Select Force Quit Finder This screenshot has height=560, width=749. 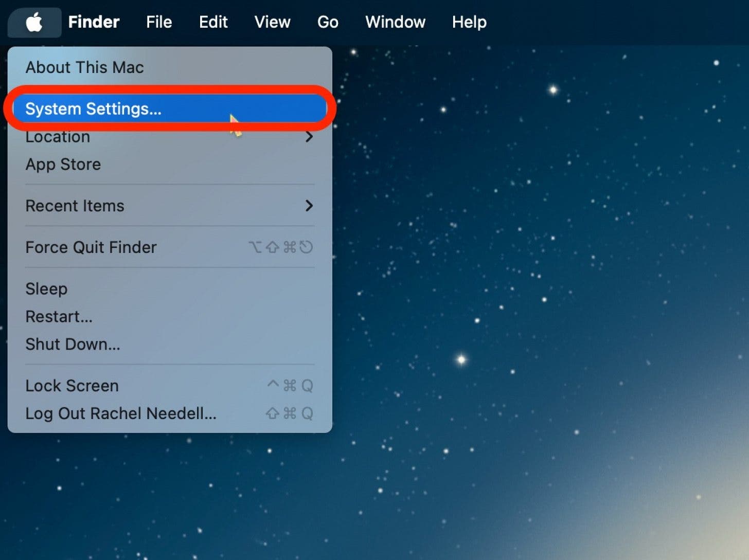[91, 247]
